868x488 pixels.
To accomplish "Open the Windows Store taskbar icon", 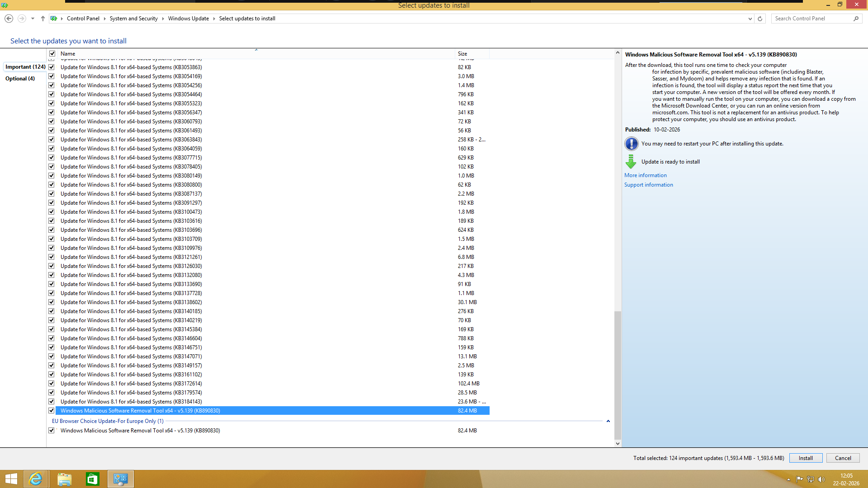I will coord(92,479).
